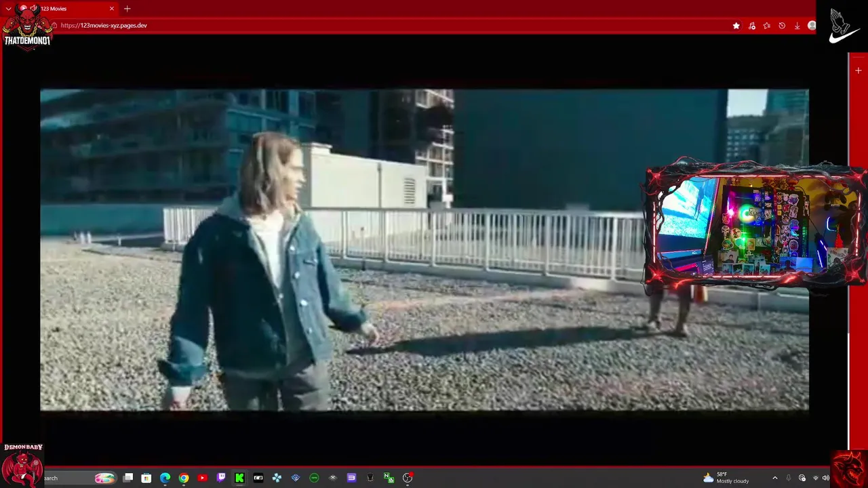868x488 pixels.
Task: Open a new browser tab
Action: pos(127,9)
